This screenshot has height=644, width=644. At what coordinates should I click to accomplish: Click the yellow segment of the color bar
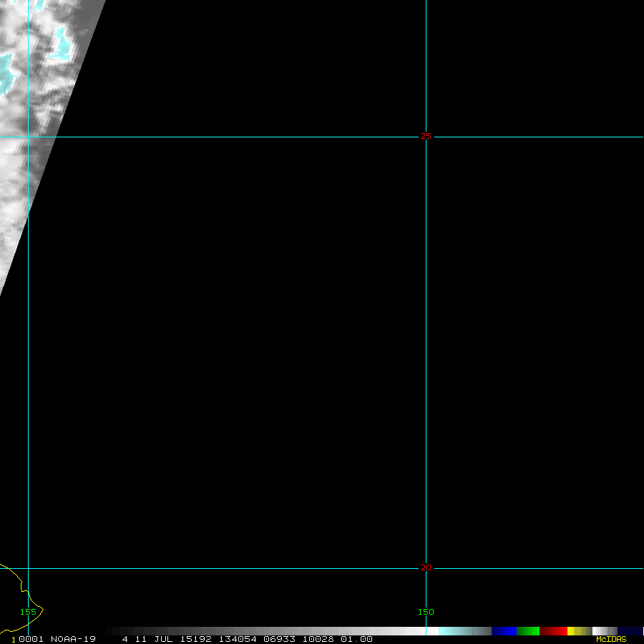click(x=575, y=631)
